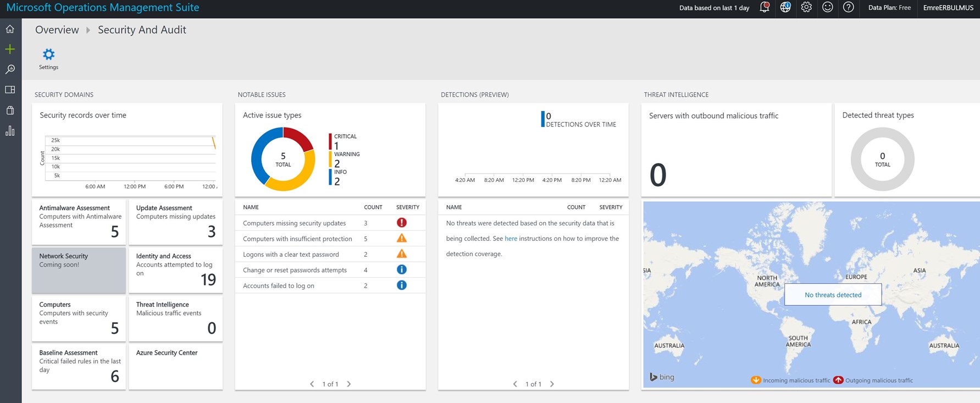Open the Solutions Gallery bag icon
The width and height of the screenshot is (980, 403).
click(x=10, y=110)
